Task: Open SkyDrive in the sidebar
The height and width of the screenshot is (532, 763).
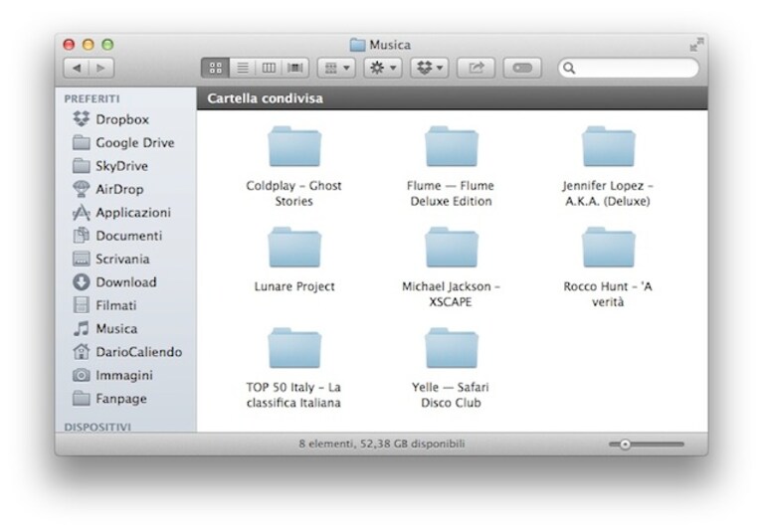Action: (x=125, y=166)
